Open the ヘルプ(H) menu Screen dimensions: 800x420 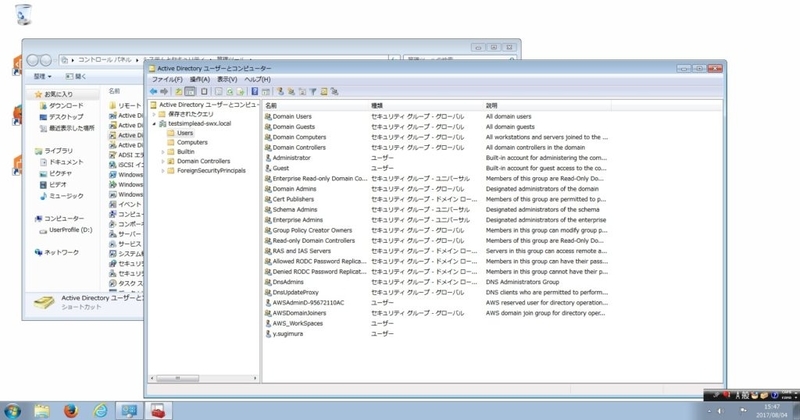click(x=257, y=80)
